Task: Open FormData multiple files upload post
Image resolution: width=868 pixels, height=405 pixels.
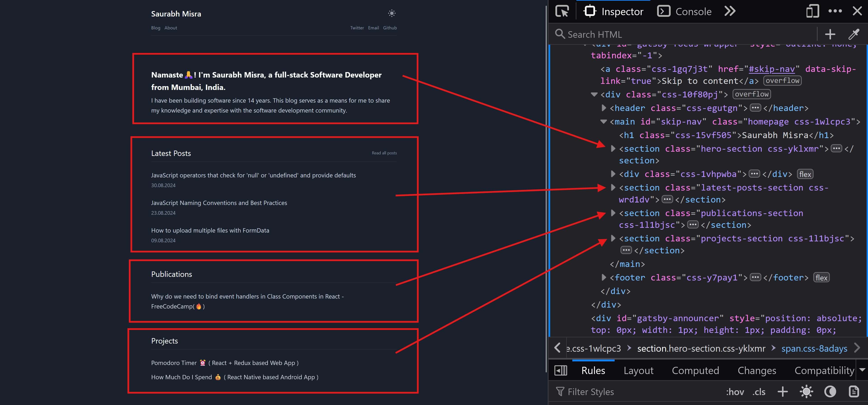Action: (210, 231)
